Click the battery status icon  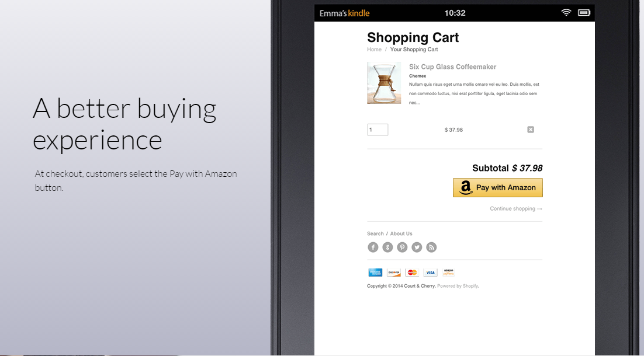click(584, 13)
